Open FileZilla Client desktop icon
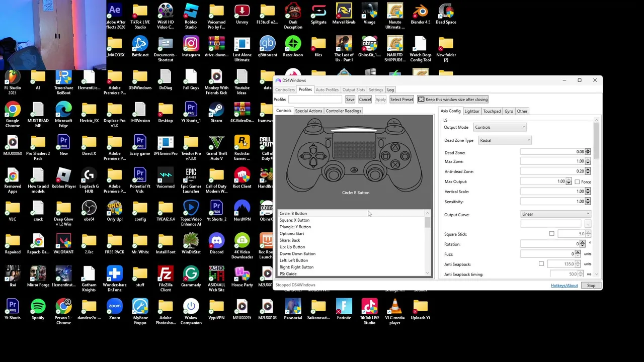 pos(166,280)
